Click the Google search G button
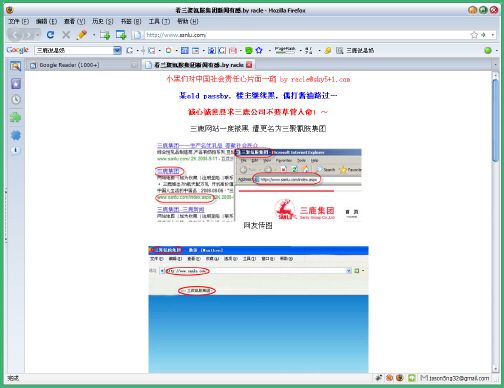 pos(130,50)
